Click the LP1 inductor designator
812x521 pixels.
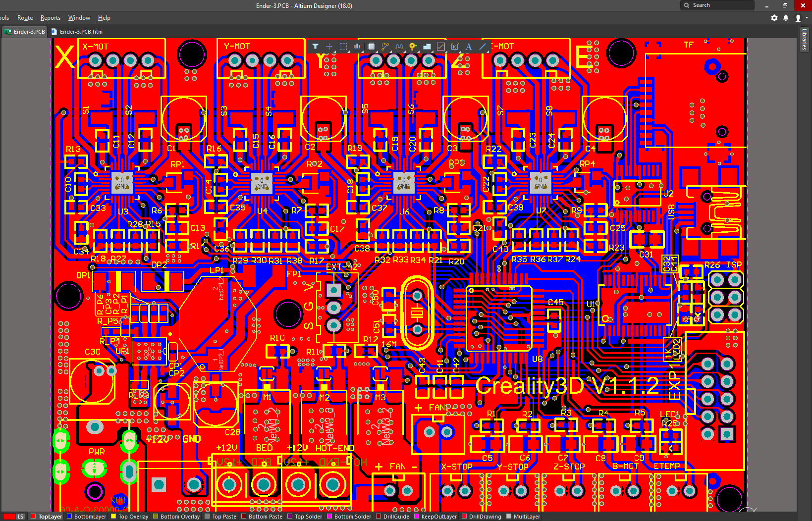217,270
